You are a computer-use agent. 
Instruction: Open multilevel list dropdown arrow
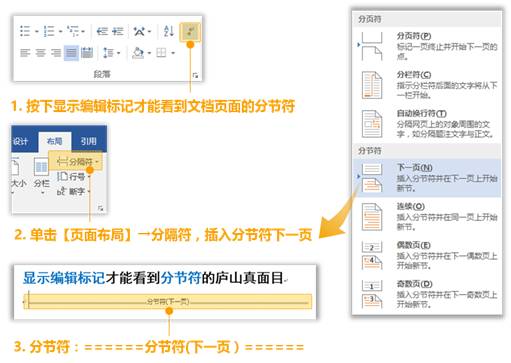pos(83,32)
